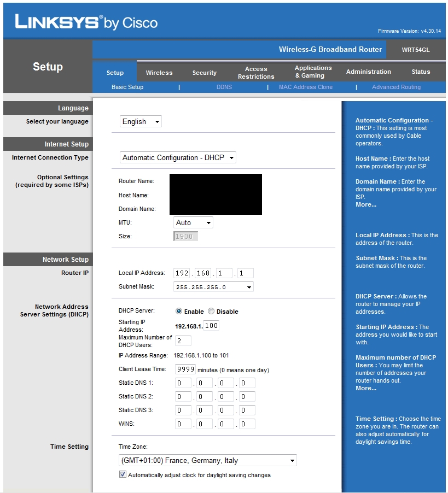The width and height of the screenshot is (448, 493).
Task: Open the Administration tab
Action: (x=368, y=72)
